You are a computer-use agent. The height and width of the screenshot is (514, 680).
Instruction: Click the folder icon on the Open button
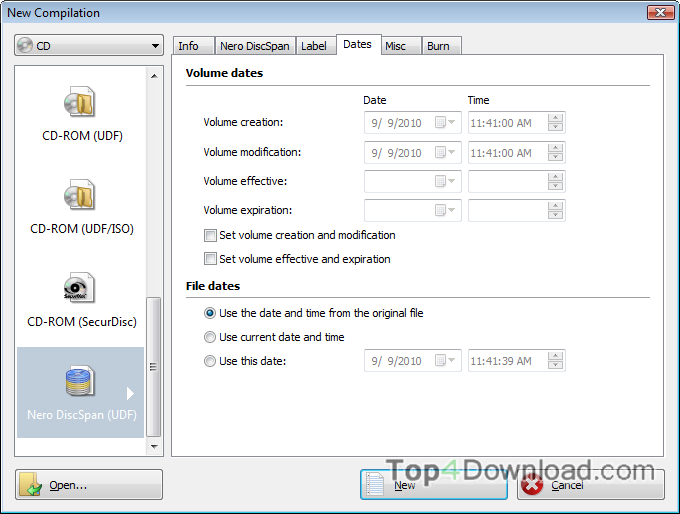pos(30,484)
